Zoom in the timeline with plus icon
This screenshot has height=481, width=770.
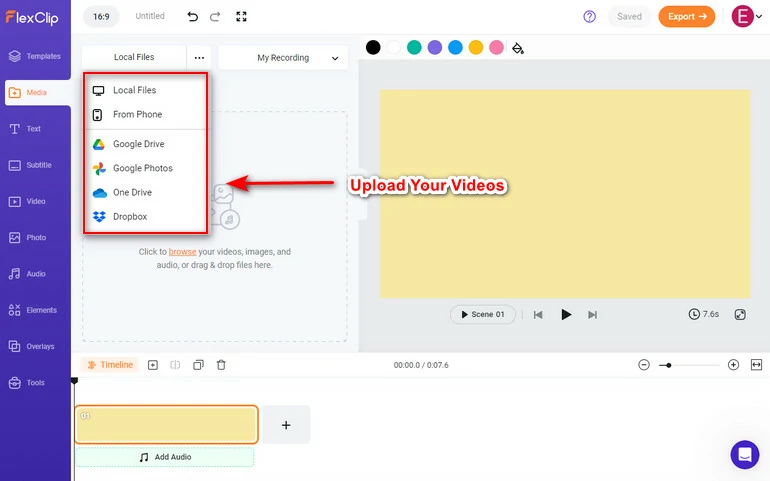point(733,365)
